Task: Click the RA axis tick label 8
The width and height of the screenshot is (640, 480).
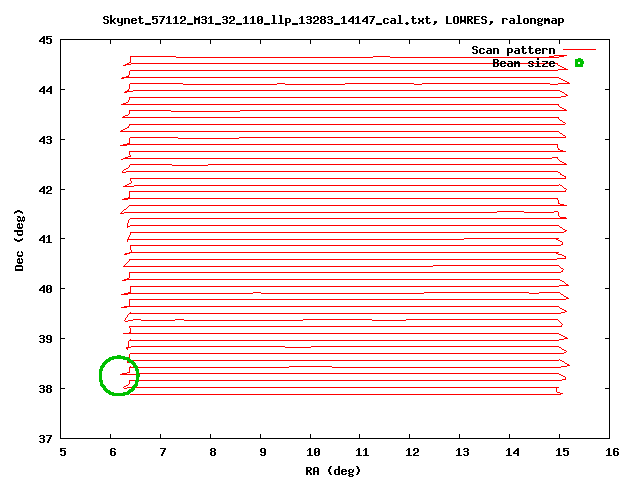Action: point(213,452)
